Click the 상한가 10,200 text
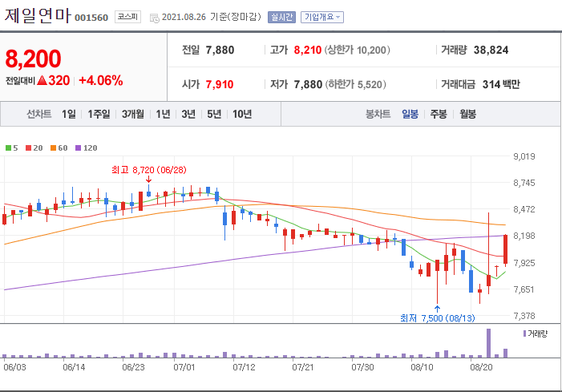This screenshot has width=562, height=392. (x=357, y=50)
